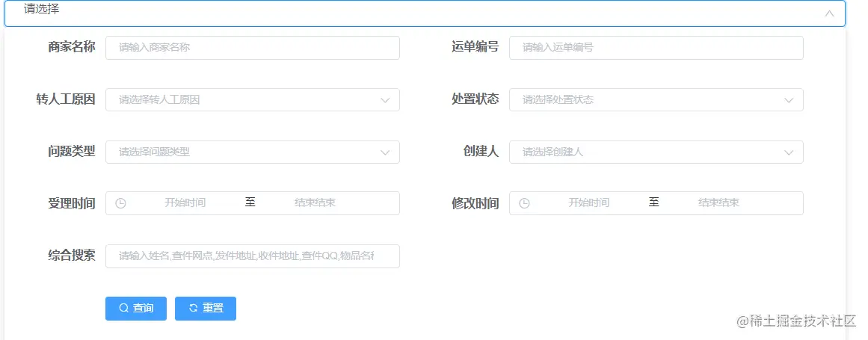Click the 创建人 label

[481, 152]
